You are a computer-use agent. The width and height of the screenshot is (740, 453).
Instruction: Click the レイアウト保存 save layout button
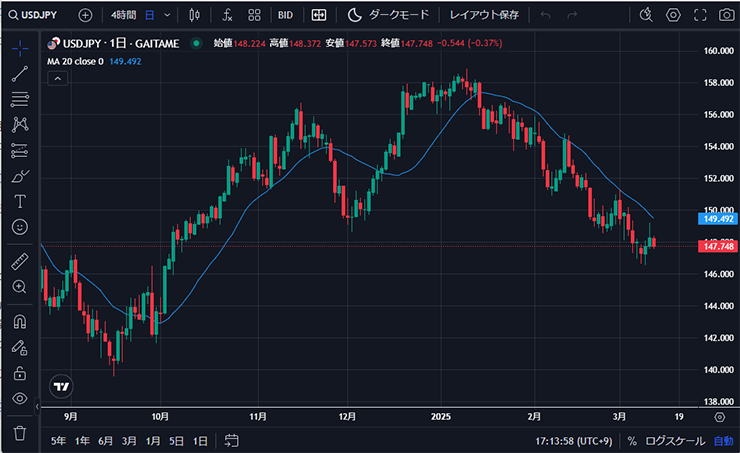pyautogui.click(x=484, y=15)
